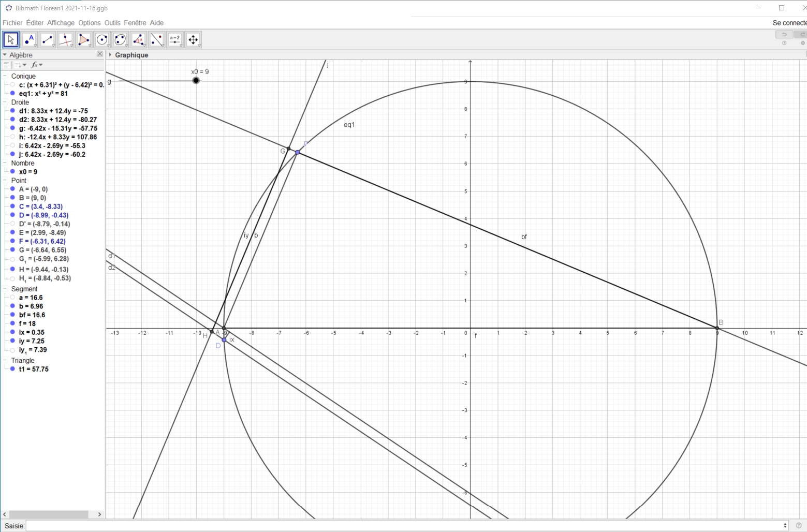The image size is (807, 532).
Task: Click the Se connecter sign-in link
Action: point(789,23)
